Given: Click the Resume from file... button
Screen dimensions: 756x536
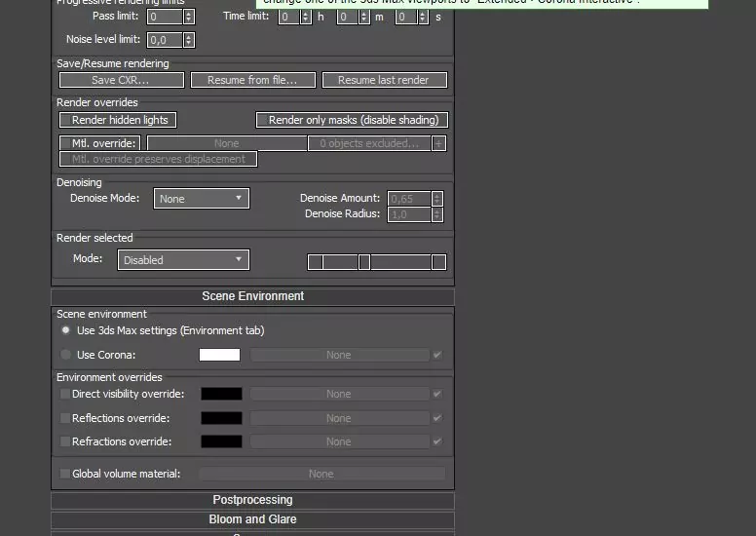Looking at the screenshot, I should [x=252, y=80].
